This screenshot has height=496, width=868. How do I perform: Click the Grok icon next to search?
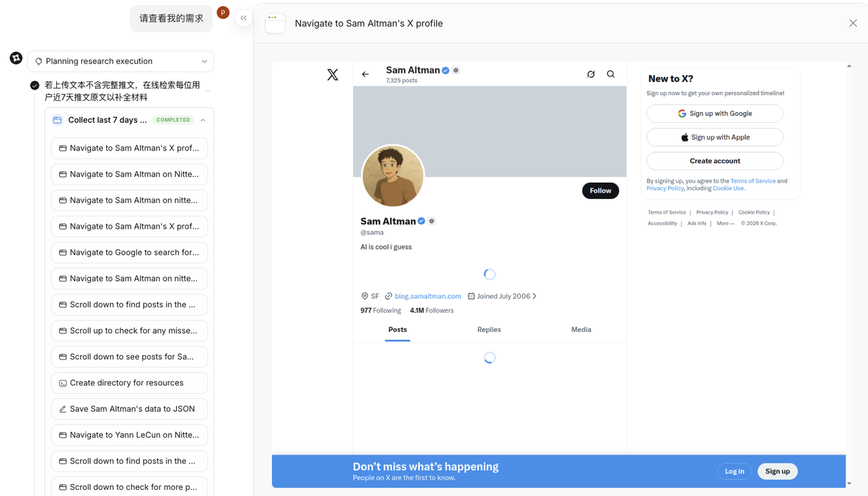click(591, 74)
